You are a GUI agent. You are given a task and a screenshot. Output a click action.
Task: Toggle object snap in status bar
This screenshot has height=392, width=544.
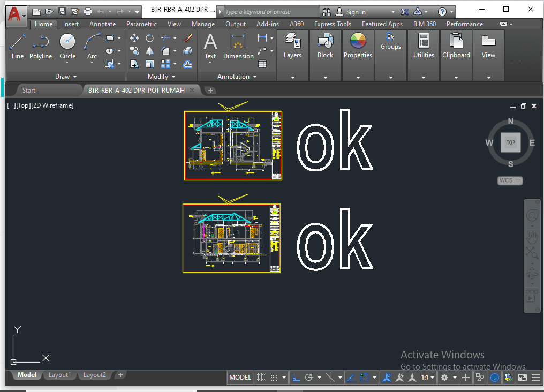365,378
